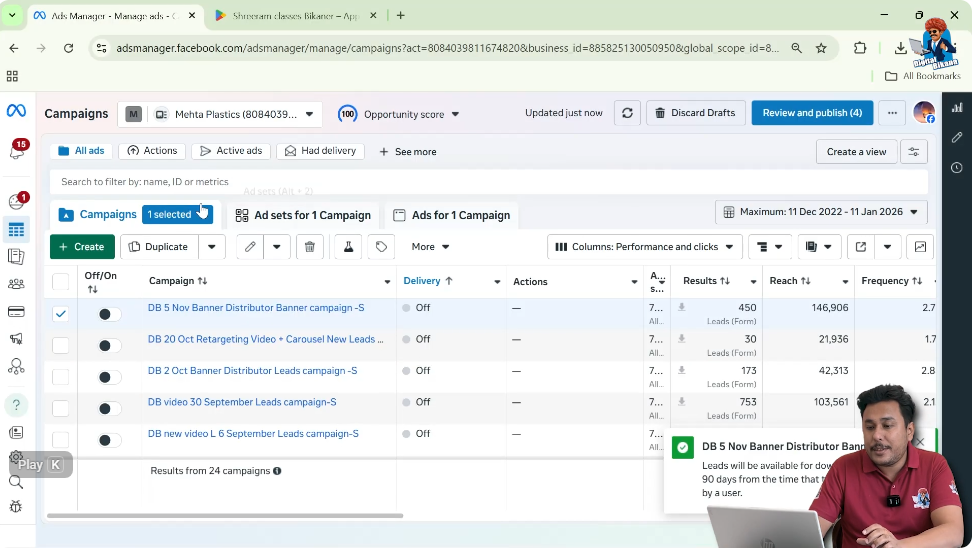Image resolution: width=974 pixels, height=548 pixels.
Task: Open the date range Maximum dropdown
Action: pyautogui.click(x=821, y=212)
